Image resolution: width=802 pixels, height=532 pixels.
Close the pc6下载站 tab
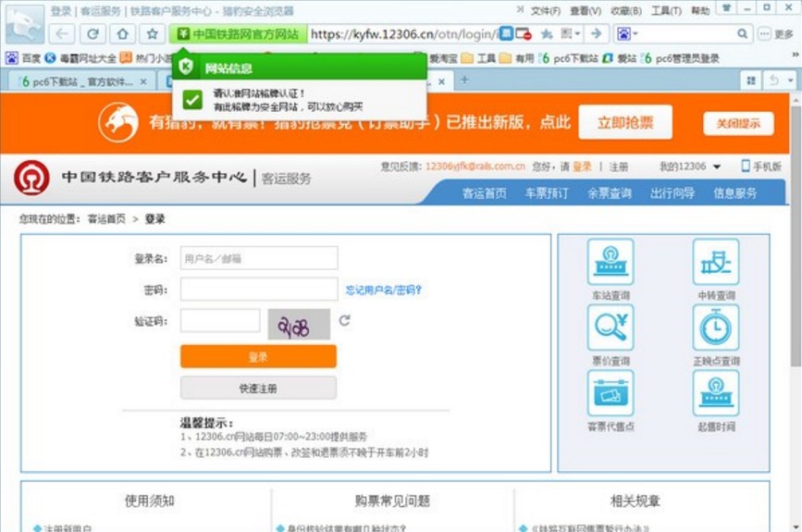coord(143,81)
